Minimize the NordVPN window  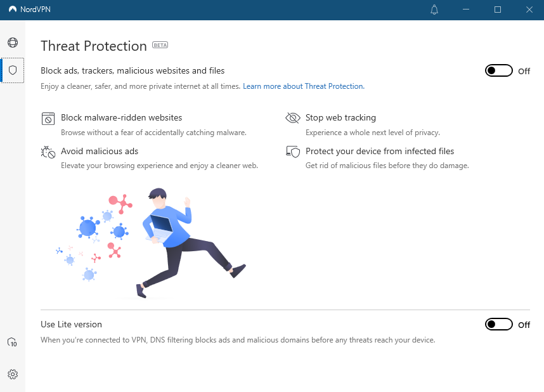pyautogui.click(x=465, y=10)
